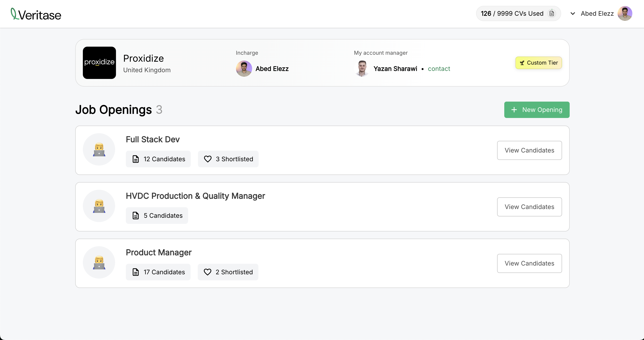The width and height of the screenshot is (644, 340).
Task: Click the Custom Tier badge
Action: [539, 63]
